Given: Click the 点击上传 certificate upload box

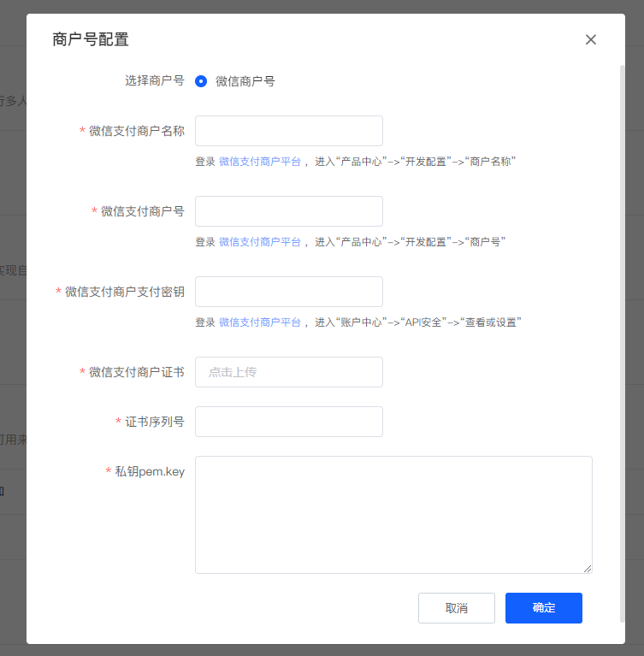Looking at the screenshot, I should (288, 372).
